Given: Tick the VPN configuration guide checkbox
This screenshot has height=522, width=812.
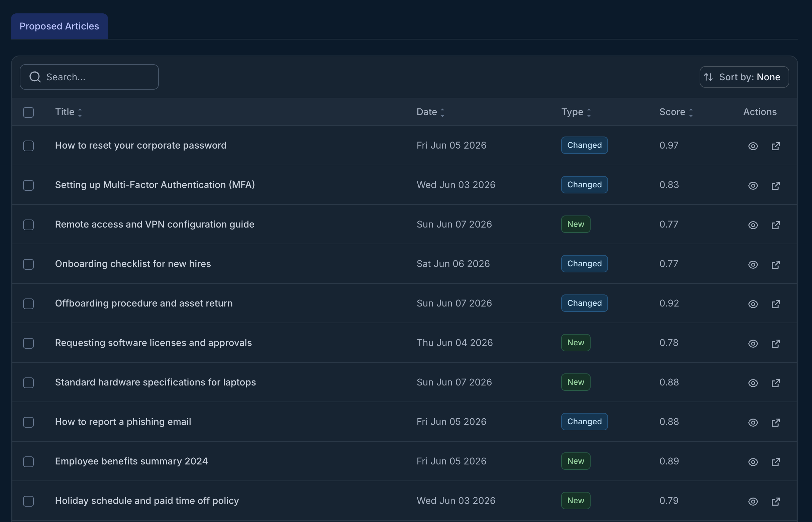Looking at the screenshot, I should [x=28, y=225].
